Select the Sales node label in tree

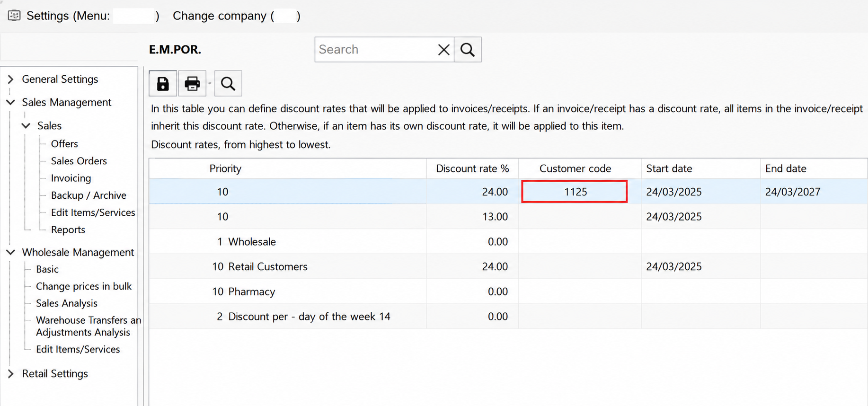[x=50, y=125]
